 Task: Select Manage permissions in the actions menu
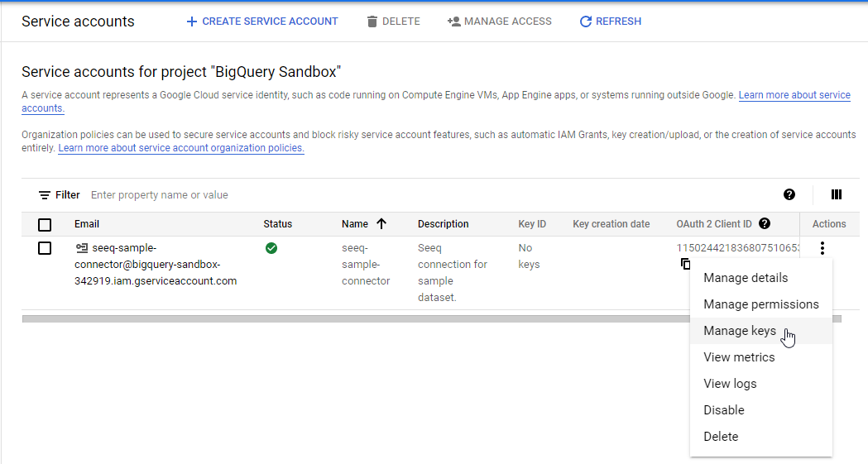coord(760,304)
